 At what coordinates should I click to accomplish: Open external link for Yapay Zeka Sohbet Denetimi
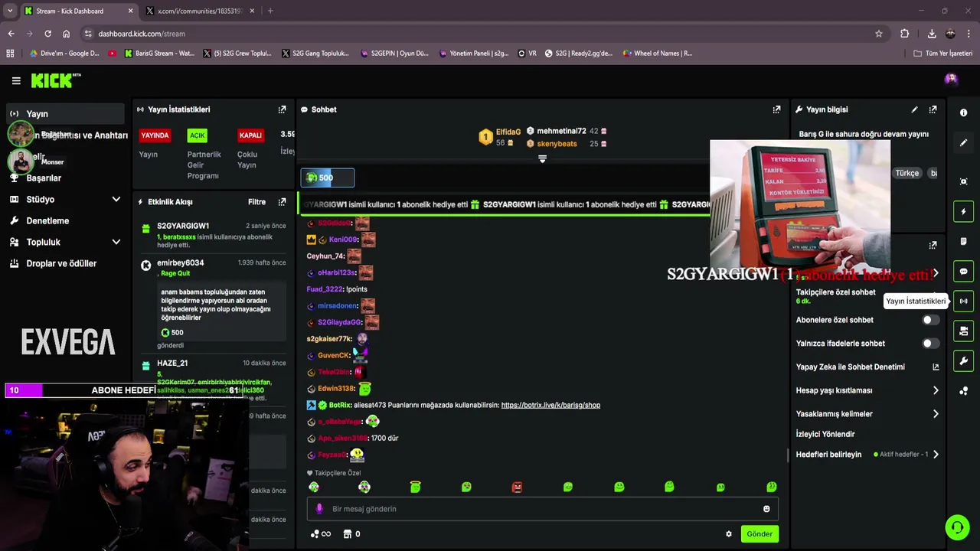(x=936, y=367)
